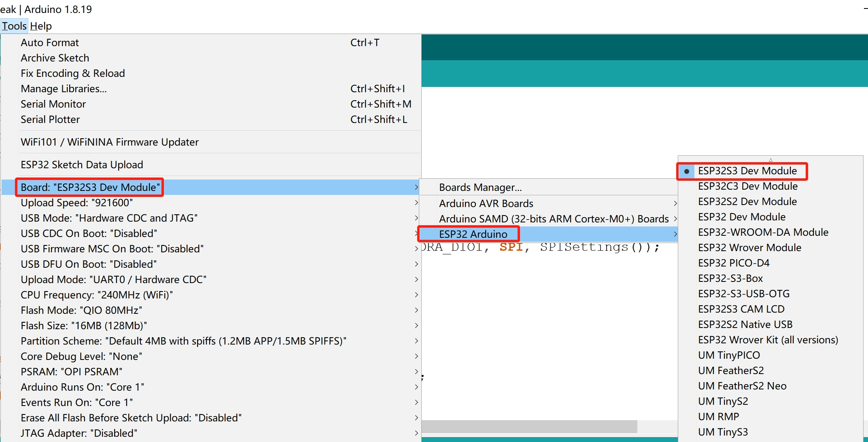Screen dimensions: 868x442
Task: Select the ESP32-S3-USB-OTG board
Action: [x=770, y=294]
